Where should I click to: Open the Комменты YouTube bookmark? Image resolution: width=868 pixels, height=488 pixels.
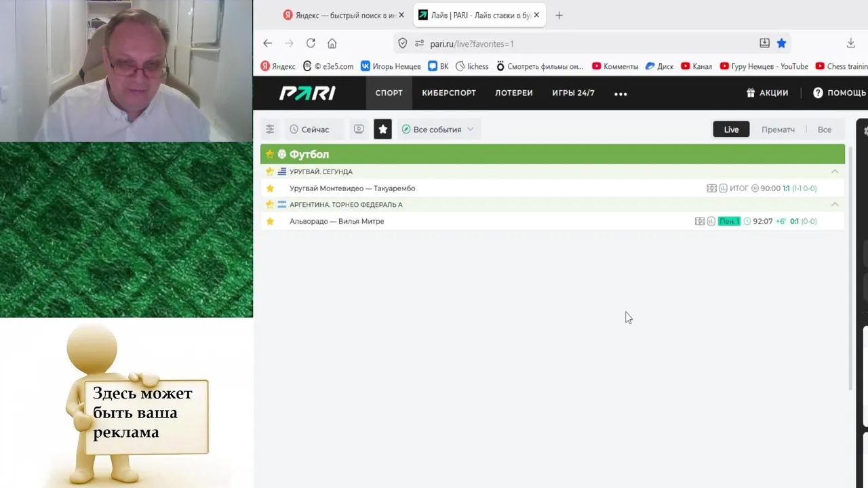tap(615, 66)
